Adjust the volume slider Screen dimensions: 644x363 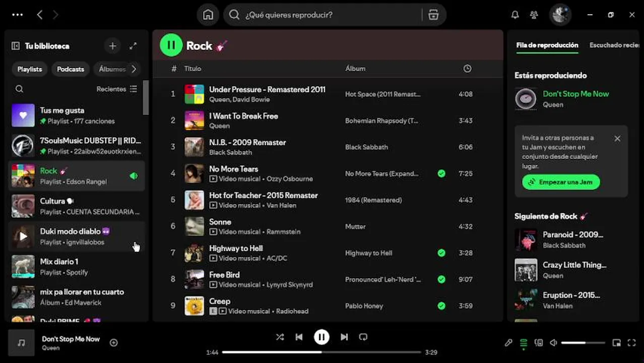(583, 343)
